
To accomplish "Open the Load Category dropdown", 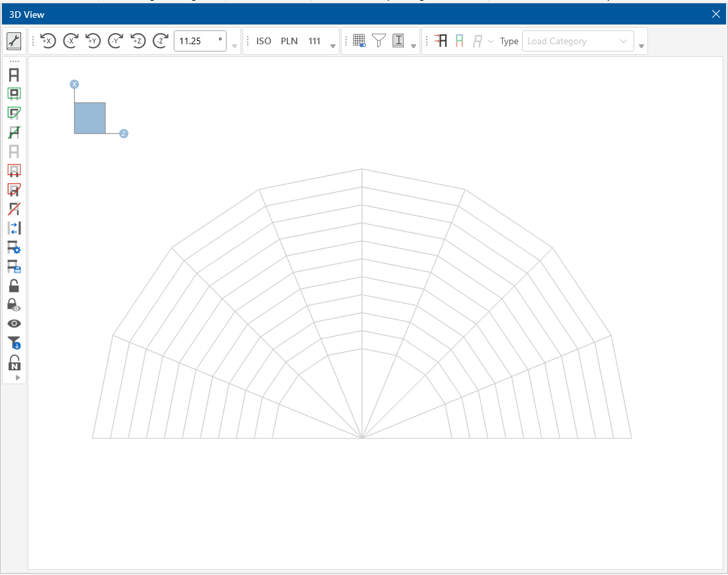I will [577, 41].
